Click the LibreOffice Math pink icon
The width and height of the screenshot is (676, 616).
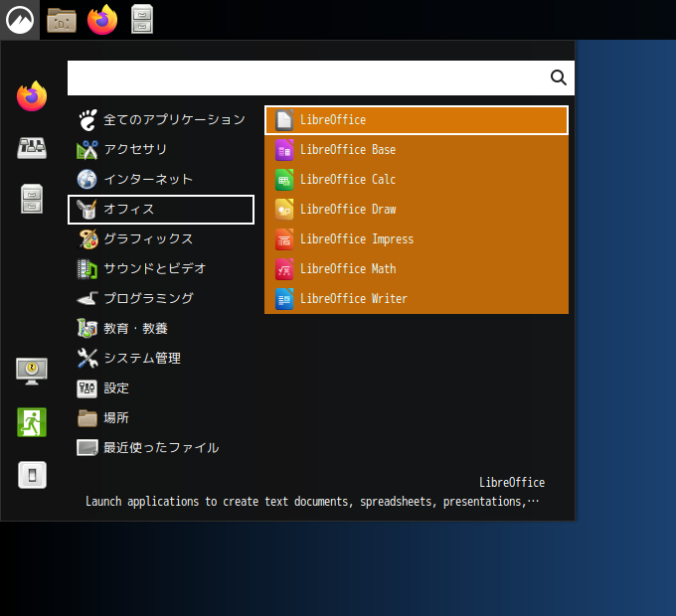point(284,269)
